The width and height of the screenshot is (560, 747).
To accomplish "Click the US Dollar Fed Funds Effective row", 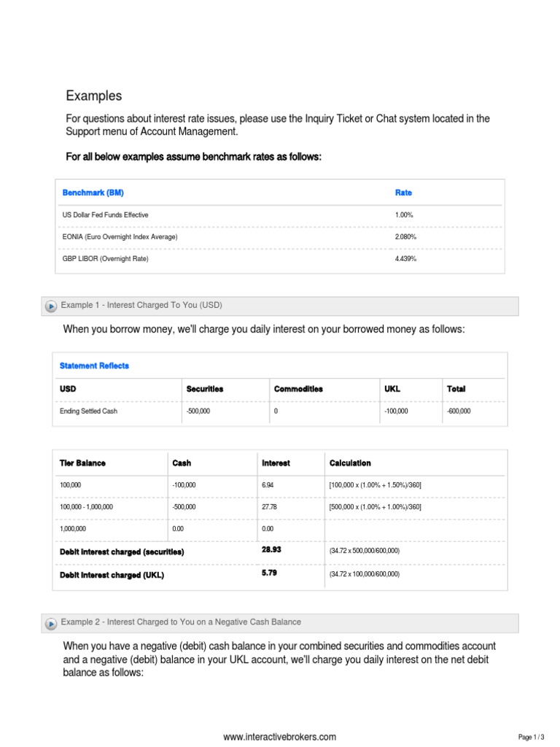I will tap(105, 215).
